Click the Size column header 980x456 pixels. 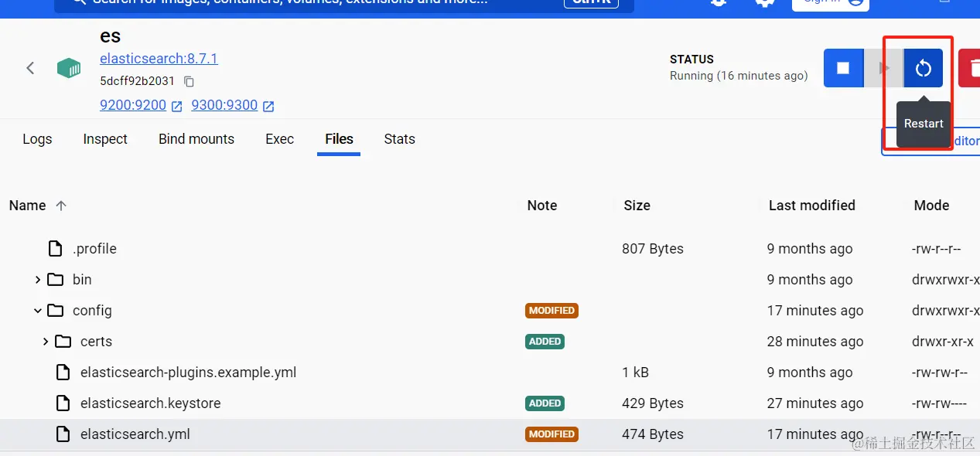[x=637, y=206]
